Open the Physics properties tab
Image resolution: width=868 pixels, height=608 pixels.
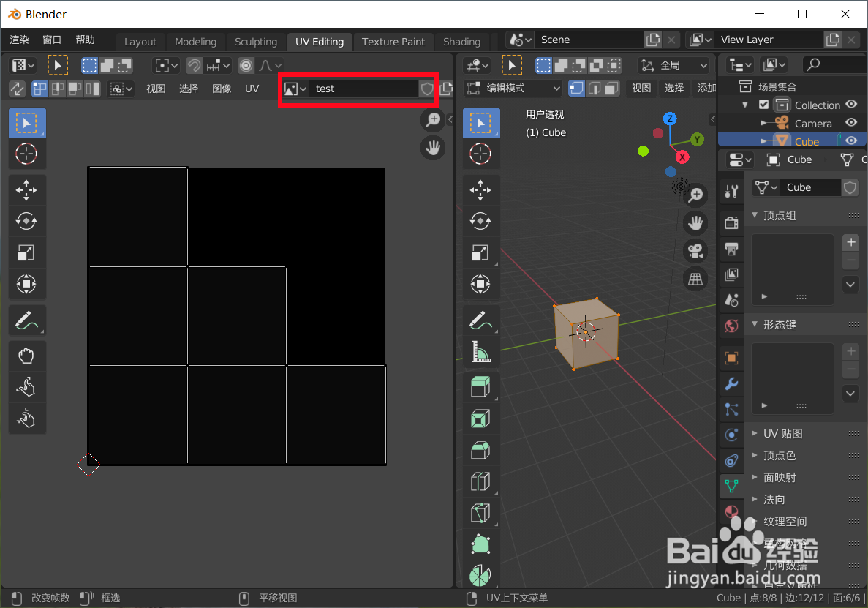(x=731, y=435)
